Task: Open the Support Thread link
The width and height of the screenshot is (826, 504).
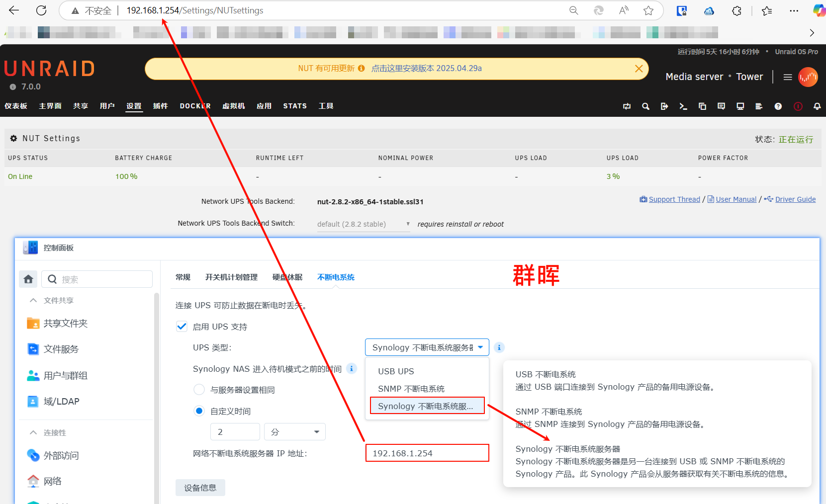Action: (674, 199)
